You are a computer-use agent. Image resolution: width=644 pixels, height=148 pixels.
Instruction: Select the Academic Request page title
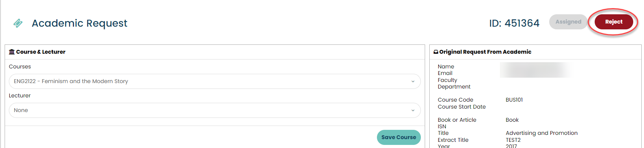(x=79, y=23)
